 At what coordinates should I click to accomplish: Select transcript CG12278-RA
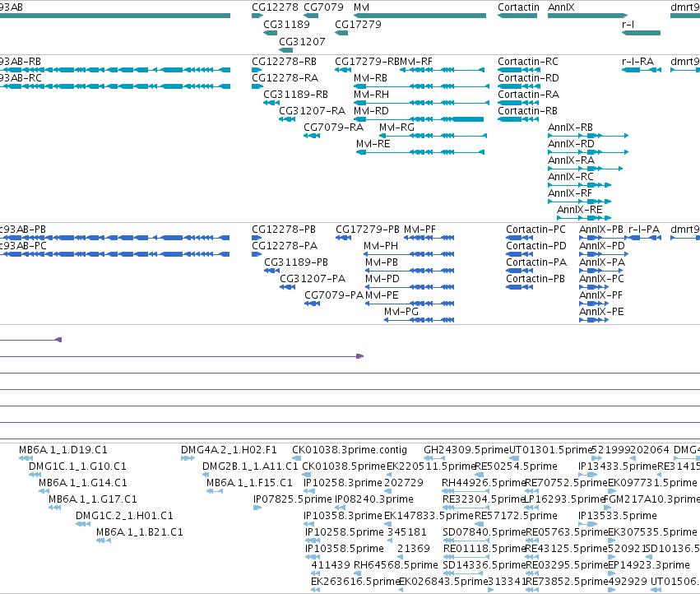coord(285,78)
